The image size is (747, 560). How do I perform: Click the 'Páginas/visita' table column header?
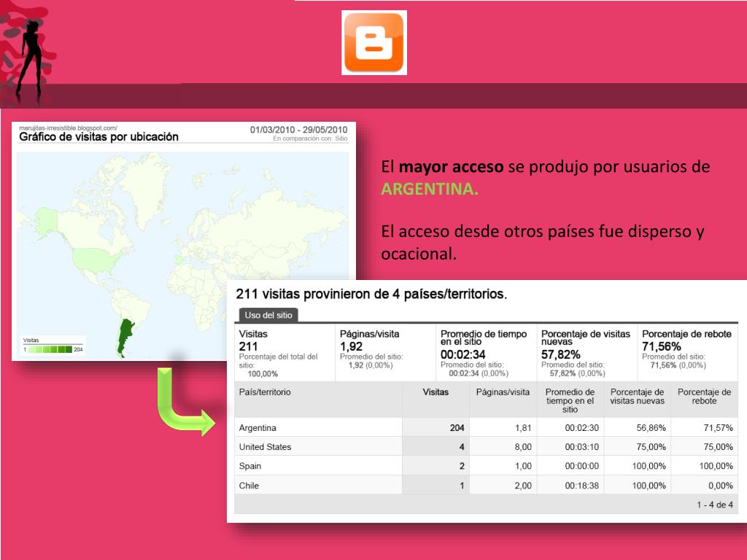click(x=503, y=392)
